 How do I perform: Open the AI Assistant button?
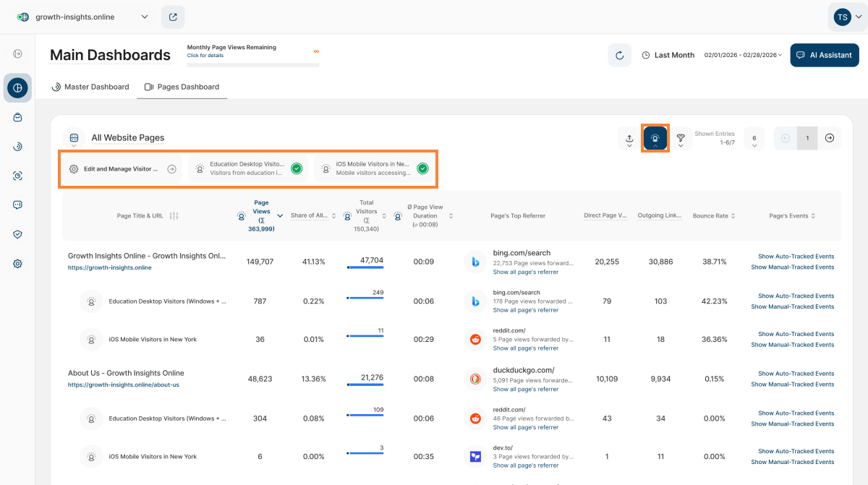[825, 55]
